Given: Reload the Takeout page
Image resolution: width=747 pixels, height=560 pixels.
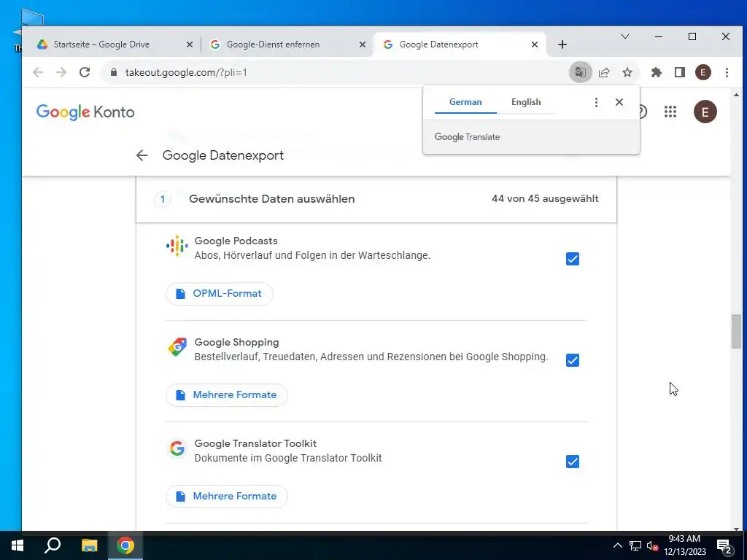Looking at the screenshot, I should (85, 72).
